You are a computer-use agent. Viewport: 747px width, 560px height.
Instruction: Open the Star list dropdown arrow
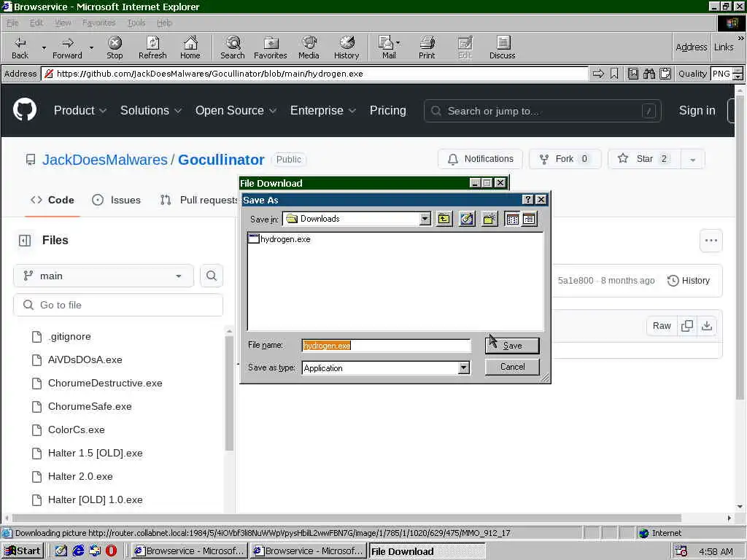(x=693, y=160)
